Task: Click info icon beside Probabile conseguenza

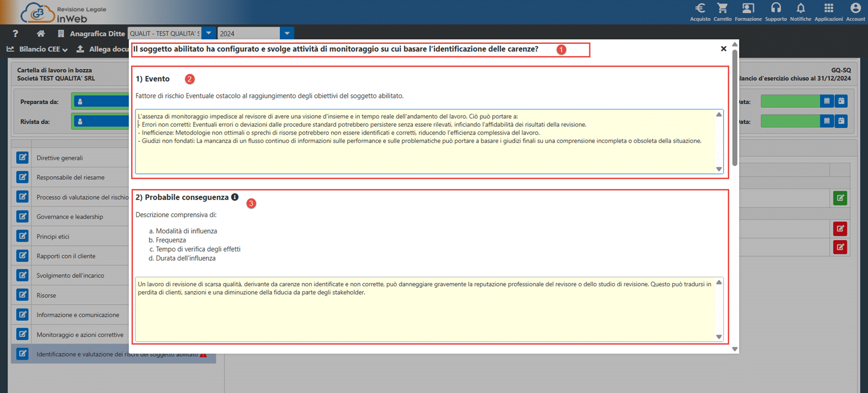Action: pos(235,197)
